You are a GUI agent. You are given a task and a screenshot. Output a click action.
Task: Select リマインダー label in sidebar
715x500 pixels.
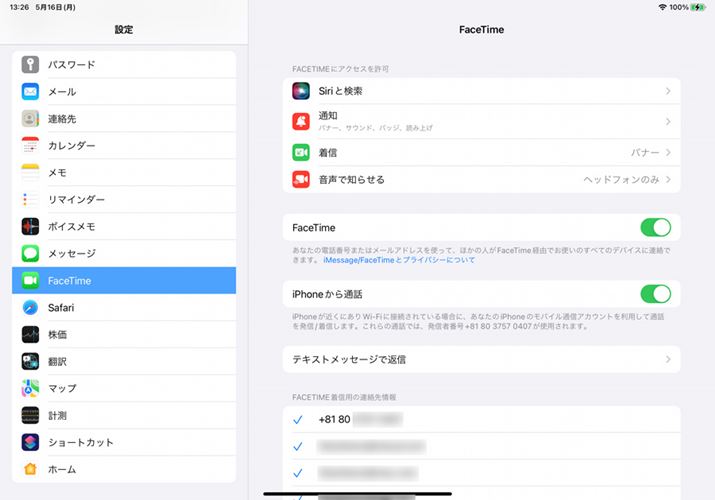(x=76, y=200)
